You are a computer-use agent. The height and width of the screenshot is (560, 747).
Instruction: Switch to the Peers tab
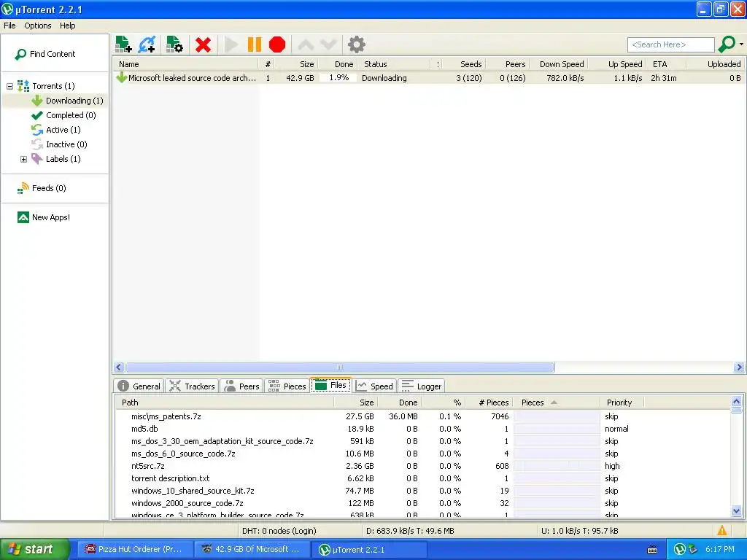click(x=241, y=386)
